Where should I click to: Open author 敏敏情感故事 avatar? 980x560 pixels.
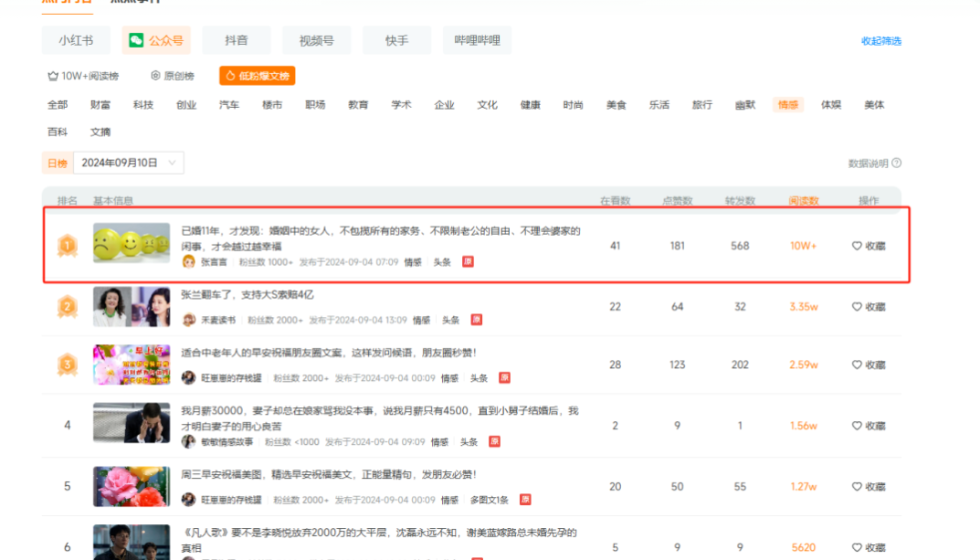188,442
